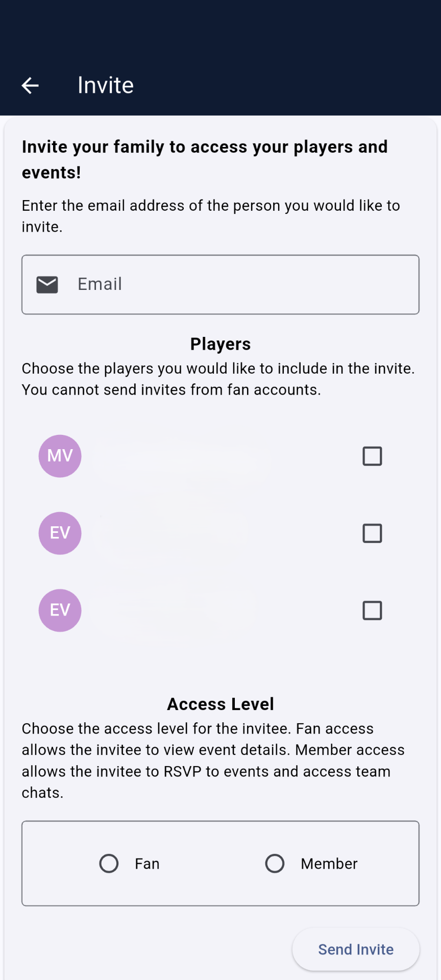Tap the 'Invite your family' headline
Screen dimensions: 441x980
click(204, 159)
